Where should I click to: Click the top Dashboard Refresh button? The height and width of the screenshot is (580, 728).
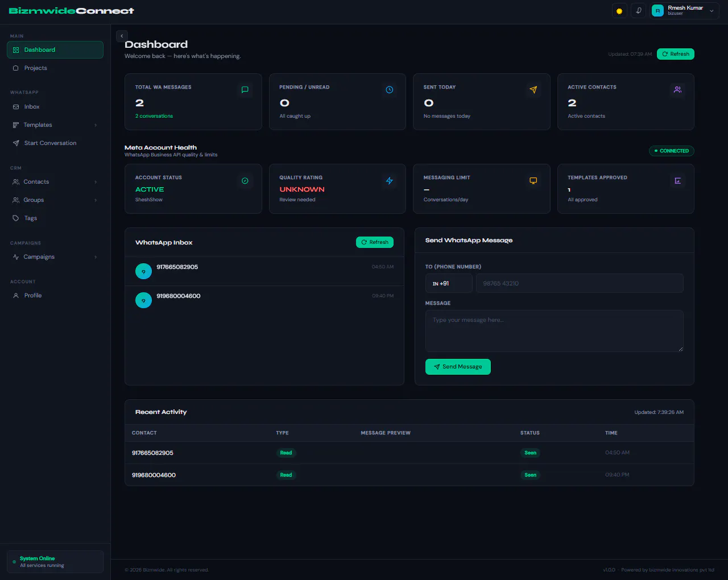pos(676,54)
